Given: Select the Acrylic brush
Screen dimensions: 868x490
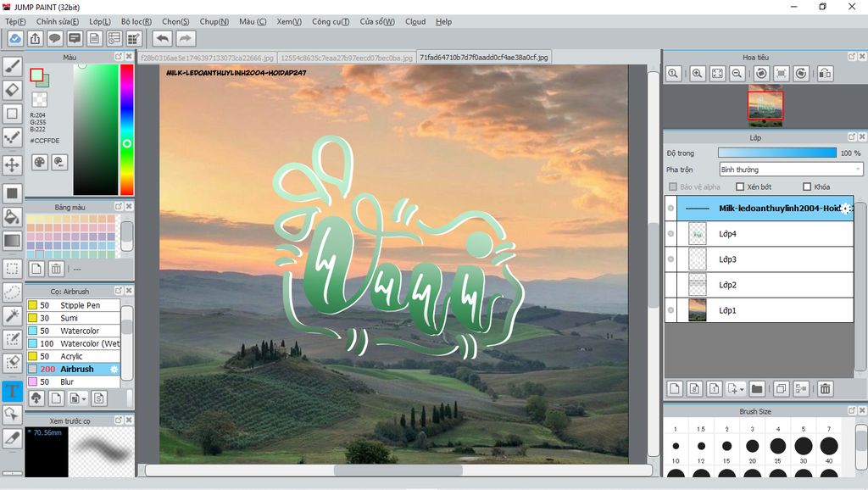Looking at the screenshot, I should click(73, 356).
